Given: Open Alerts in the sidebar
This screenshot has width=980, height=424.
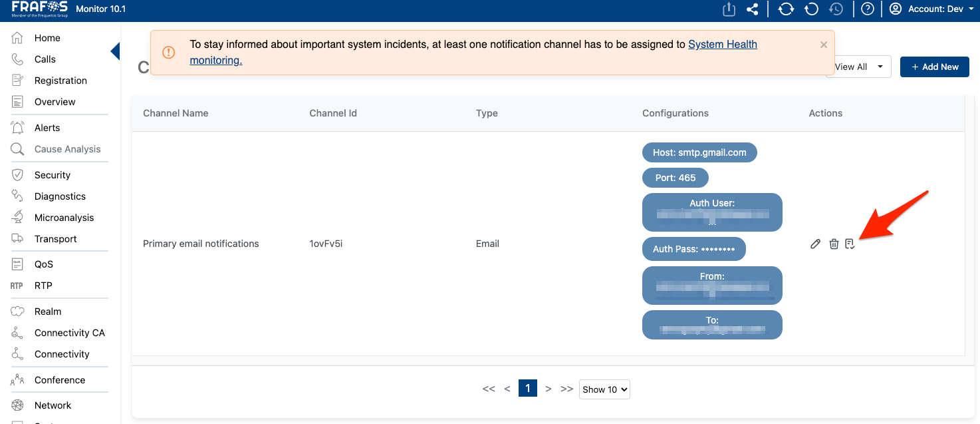Looking at the screenshot, I should coord(47,128).
